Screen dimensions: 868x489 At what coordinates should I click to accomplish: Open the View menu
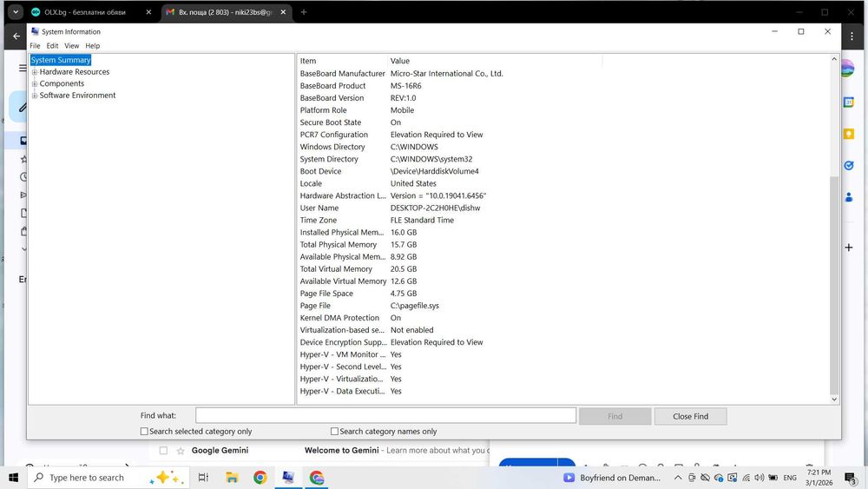pyautogui.click(x=71, y=46)
